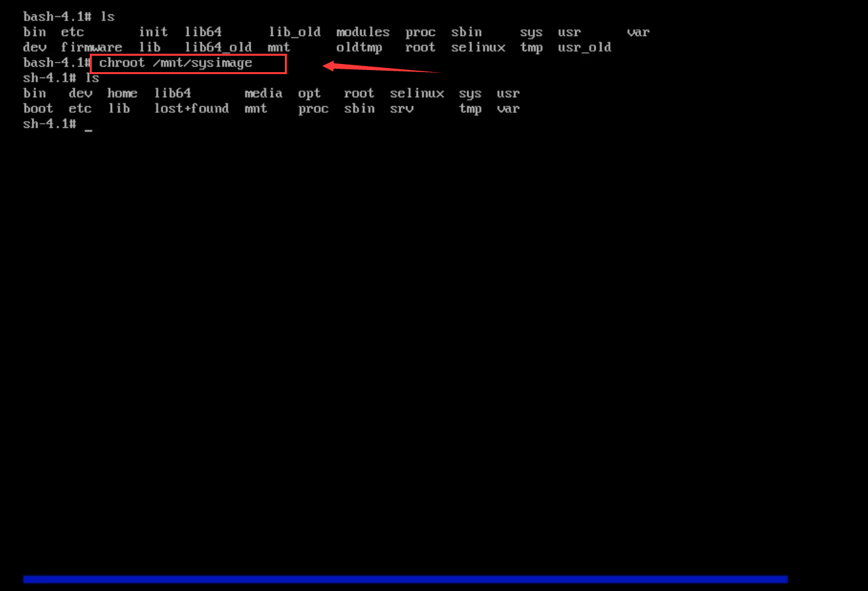The width and height of the screenshot is (868, 591).
Task: Click the srv directory entry
Action: click(401, 108)
